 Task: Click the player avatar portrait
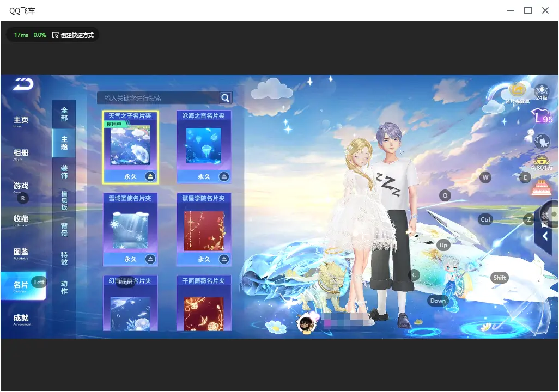point(306,323)
